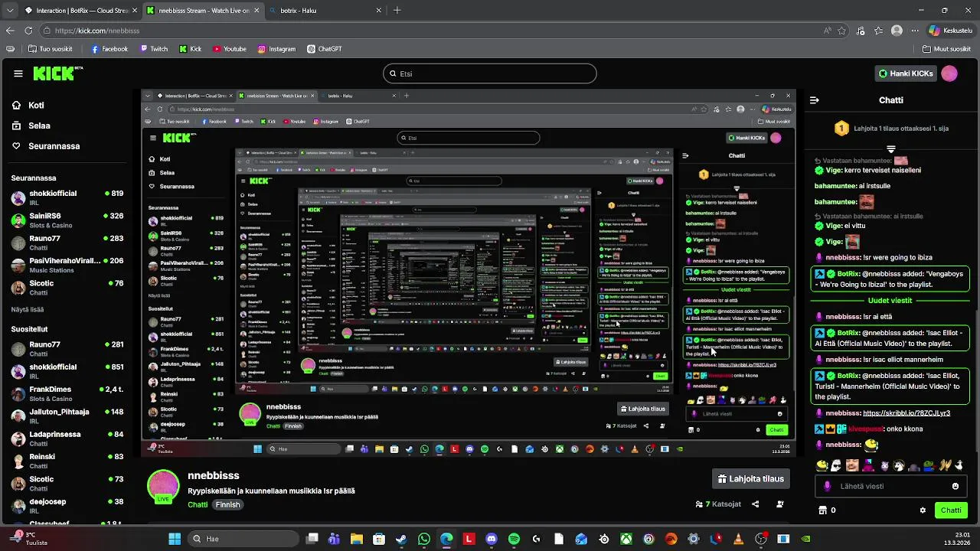Screen dimensions: 980x551
Task: Open Selaa in the sidebar
Action: click(31, 126)
